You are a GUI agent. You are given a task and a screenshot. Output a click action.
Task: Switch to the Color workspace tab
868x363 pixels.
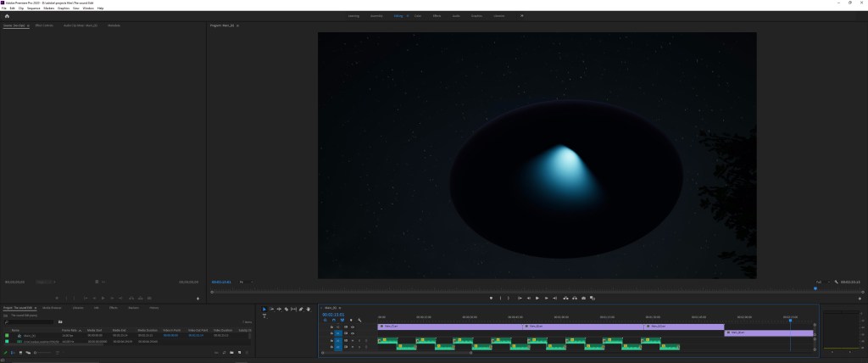(x=418, y=15)
